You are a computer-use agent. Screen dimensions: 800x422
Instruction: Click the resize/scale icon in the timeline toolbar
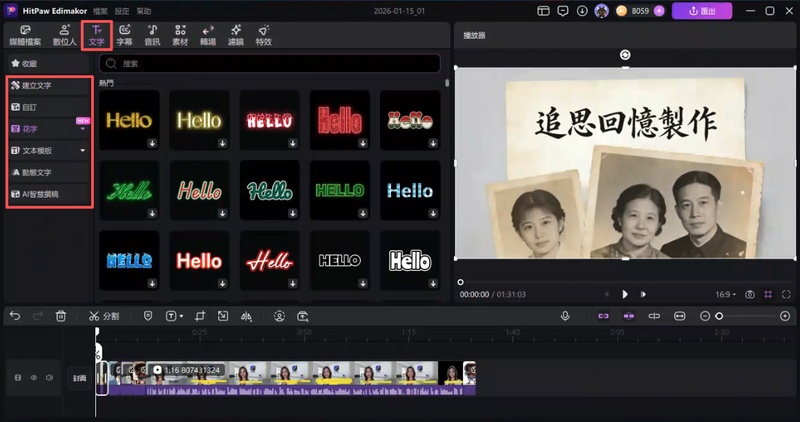pos(223,316)
